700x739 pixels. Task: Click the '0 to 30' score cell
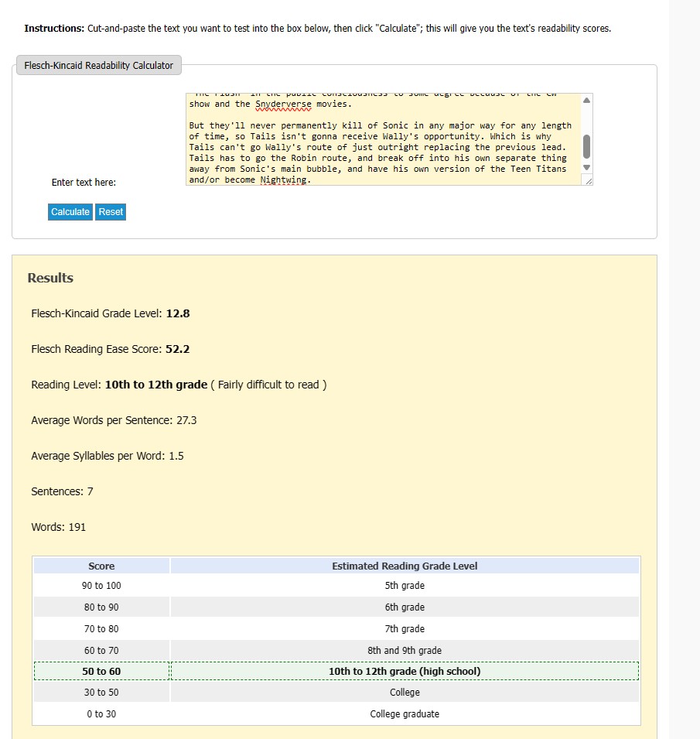(101, 714)
